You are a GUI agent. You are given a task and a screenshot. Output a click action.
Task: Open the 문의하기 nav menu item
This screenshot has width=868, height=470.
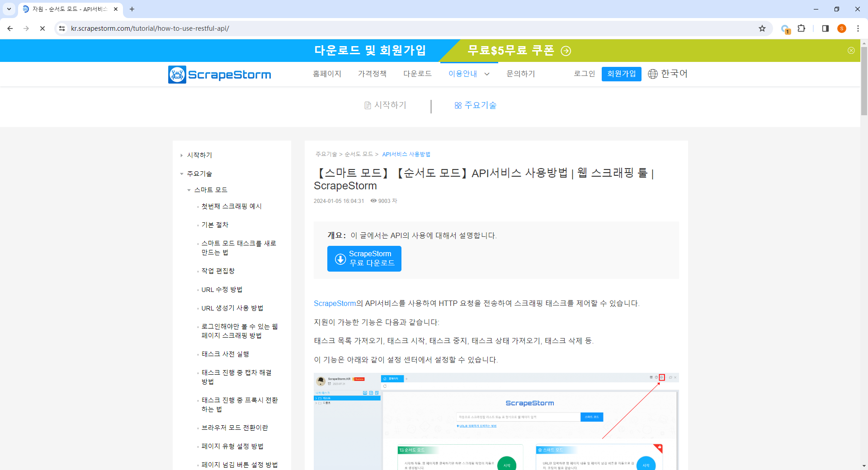point(521,74)
